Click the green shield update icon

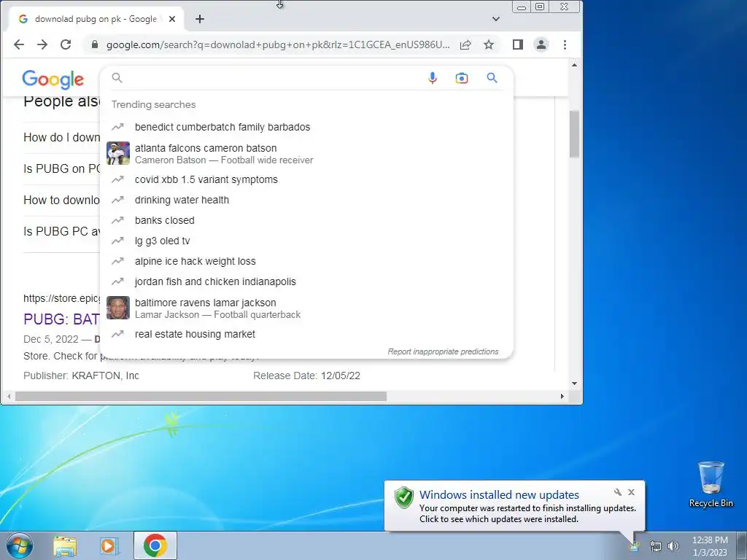click(x=404, y=497)
